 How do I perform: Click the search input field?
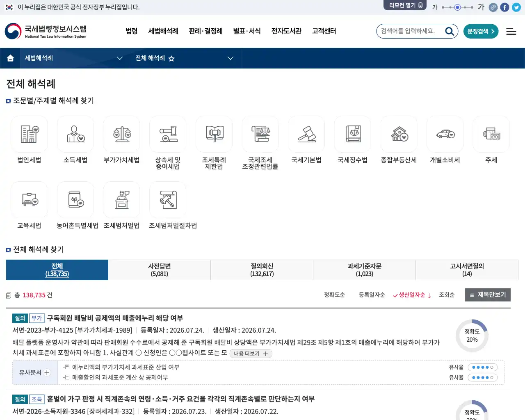(x=410, y=31)
